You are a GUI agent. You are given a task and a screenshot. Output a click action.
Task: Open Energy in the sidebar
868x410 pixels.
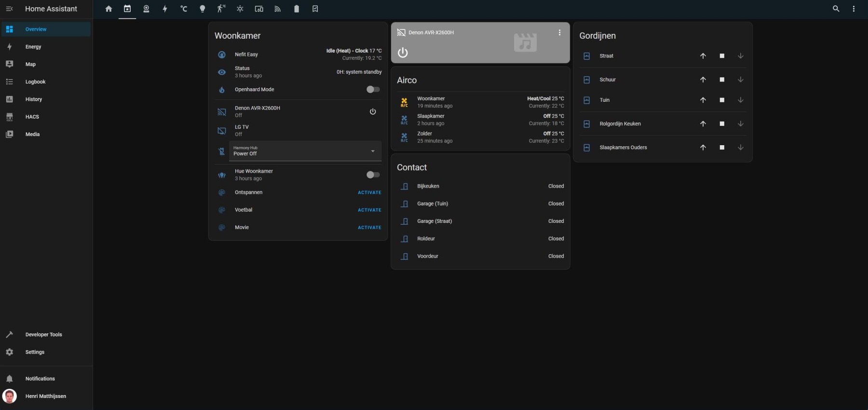[x=33, y=47]
